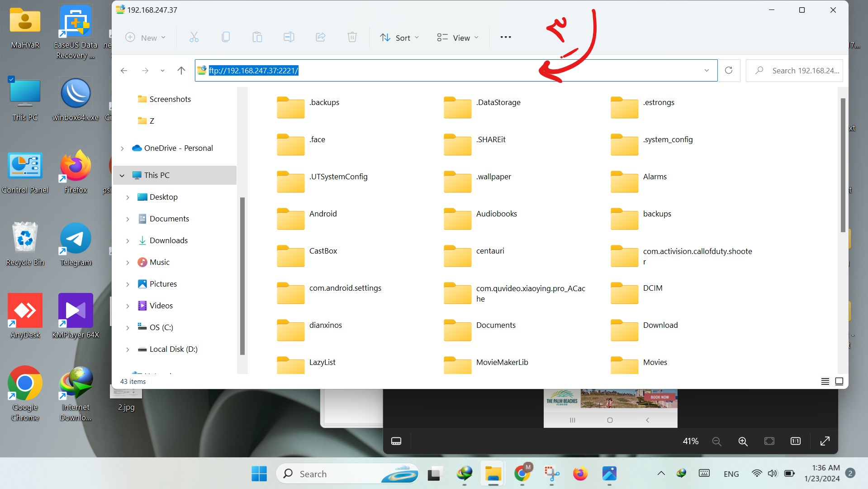The width and height of the screenshot is (868, 489).
Task: Click the Paste icon in Explorer toolbar
Action: pyautogui.click(x=257, y=37)
